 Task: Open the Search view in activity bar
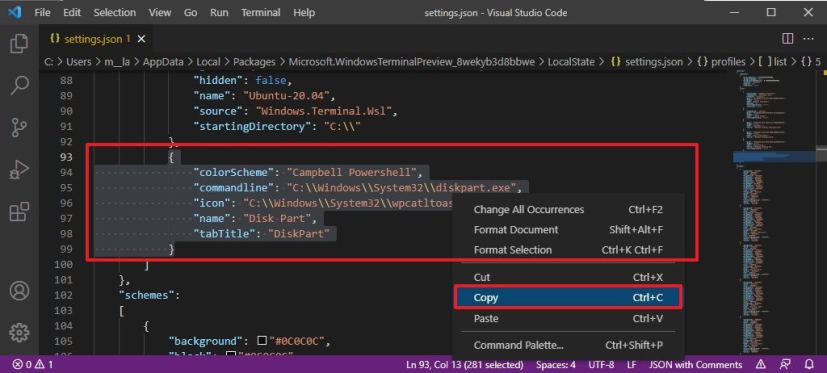(19, 85)
